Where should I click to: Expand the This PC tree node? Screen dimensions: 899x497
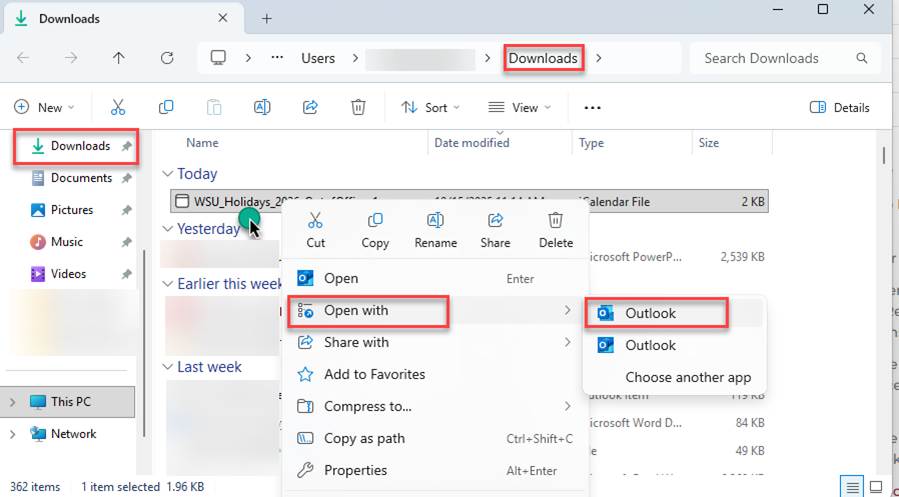pyautogui.click(x=12, y=402)
